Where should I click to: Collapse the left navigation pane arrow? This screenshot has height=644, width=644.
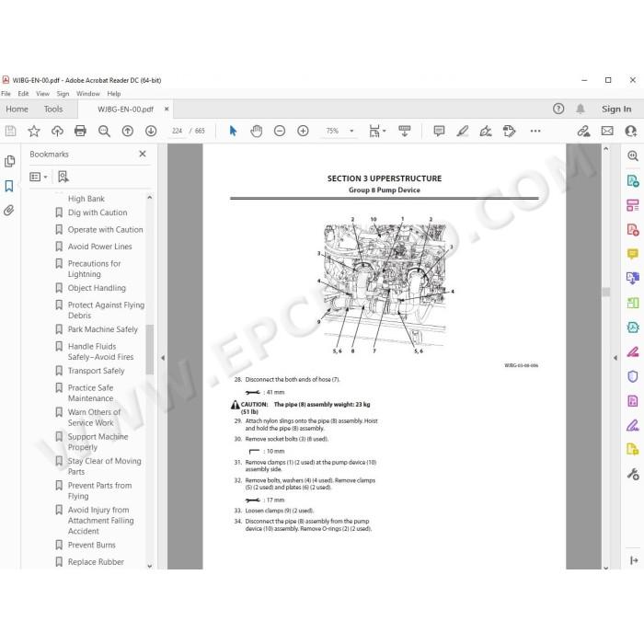tap(163, 358)
